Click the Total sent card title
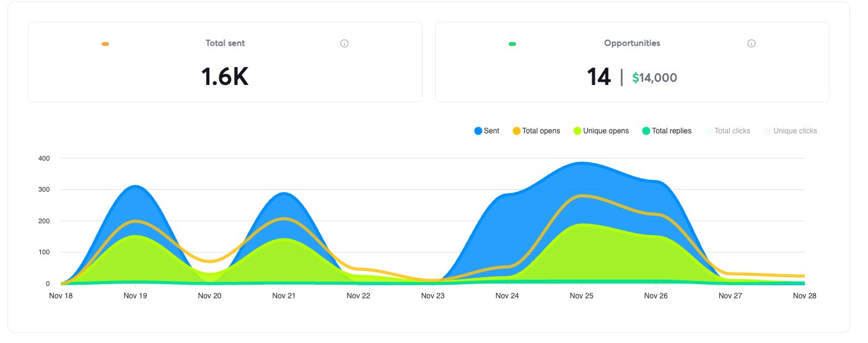 click(225, 43)
